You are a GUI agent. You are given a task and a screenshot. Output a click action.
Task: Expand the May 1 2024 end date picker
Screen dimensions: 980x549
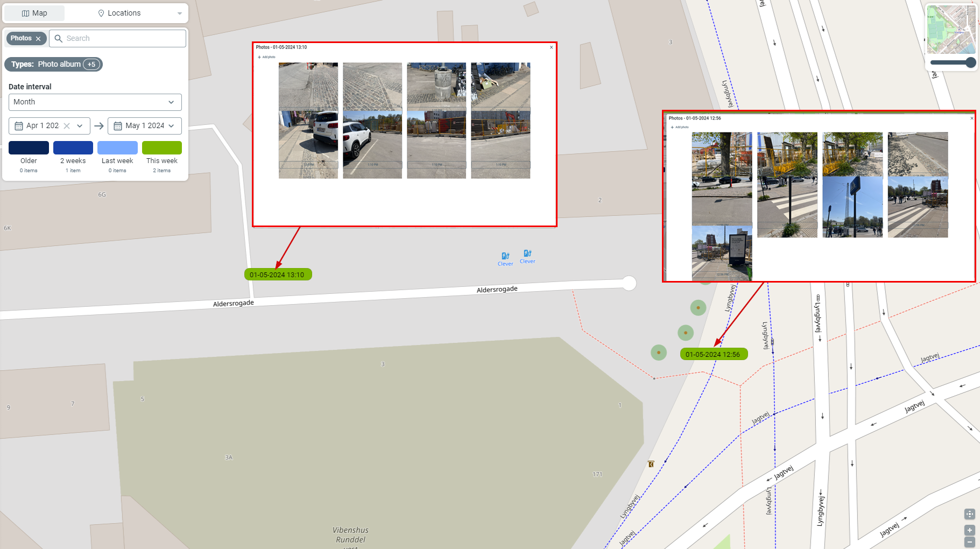click(145, 126)
